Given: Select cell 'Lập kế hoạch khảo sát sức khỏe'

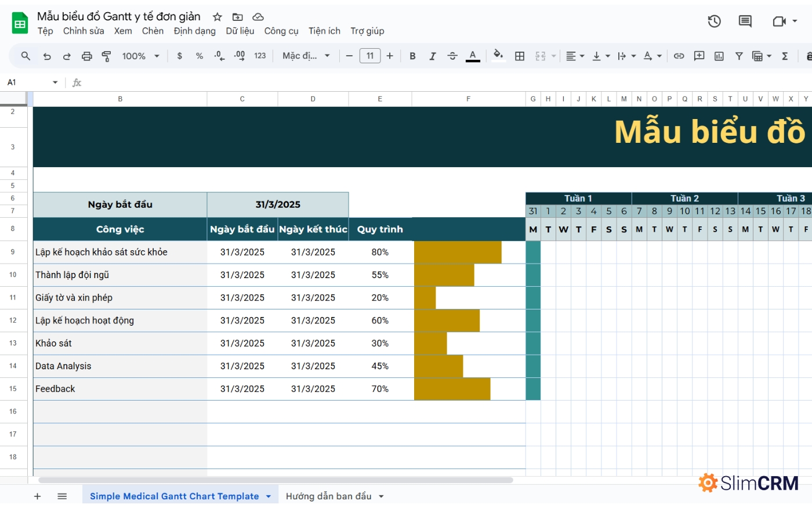Looking at the screenshot, I should coord(120,252).
